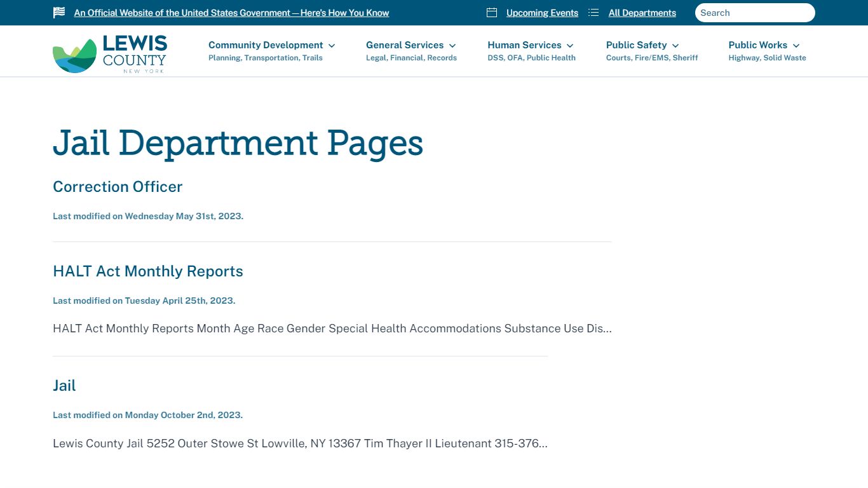Screen dimensions: 868x488
Task: Click the list icon beside All Departments
Action: 593,13
